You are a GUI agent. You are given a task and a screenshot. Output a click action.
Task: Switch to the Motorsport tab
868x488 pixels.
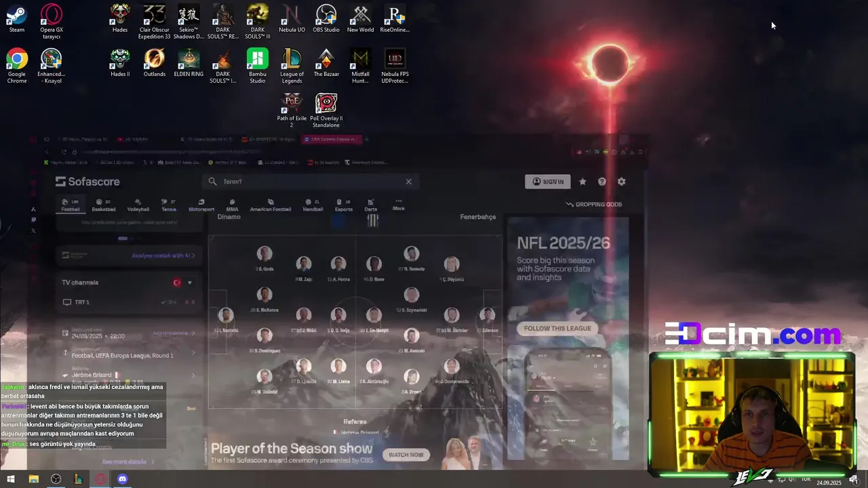pos(201,205)
